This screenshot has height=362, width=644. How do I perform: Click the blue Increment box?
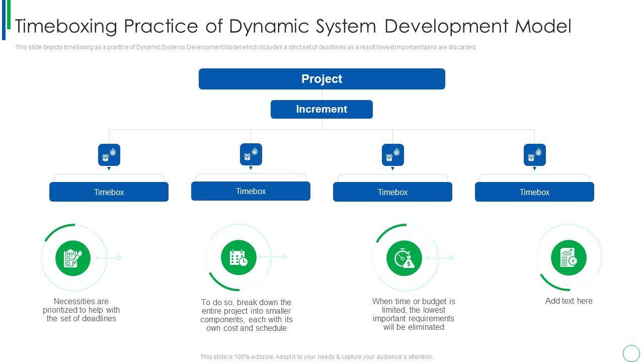(321, 109)
